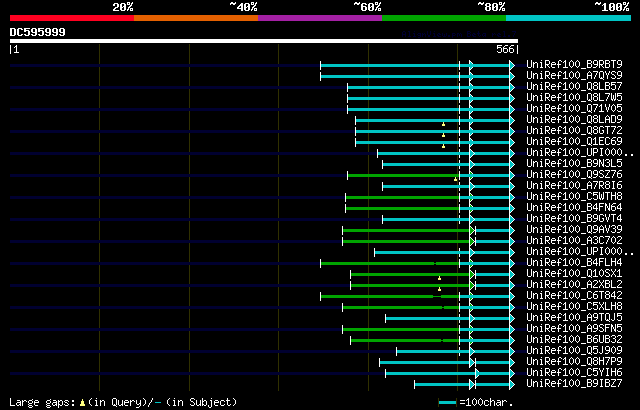Select the UniRef100_C5YIH6 hit name
The image size is (640, 410).
click(x=574, y=372)
